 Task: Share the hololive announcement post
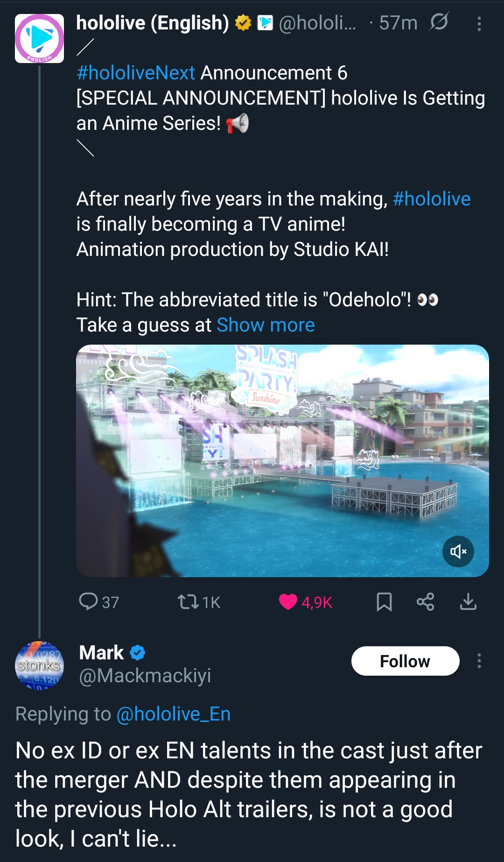(425, 602)
